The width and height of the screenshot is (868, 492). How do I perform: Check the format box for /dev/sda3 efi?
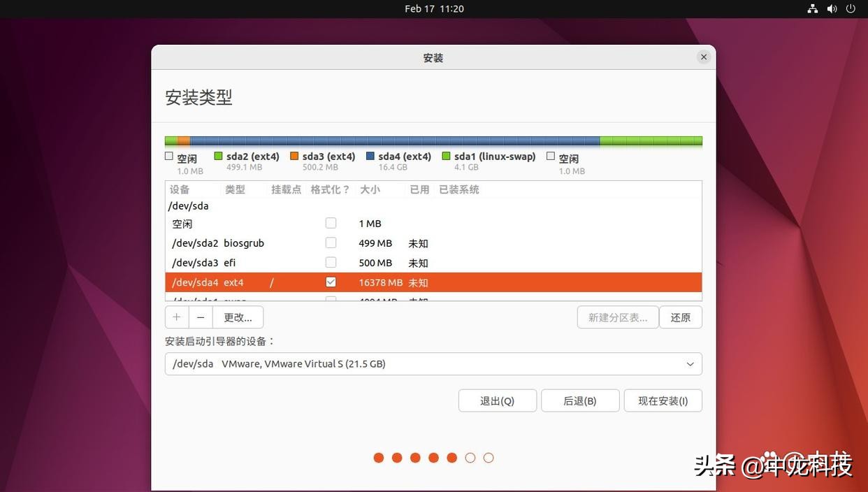coord(331,262)
